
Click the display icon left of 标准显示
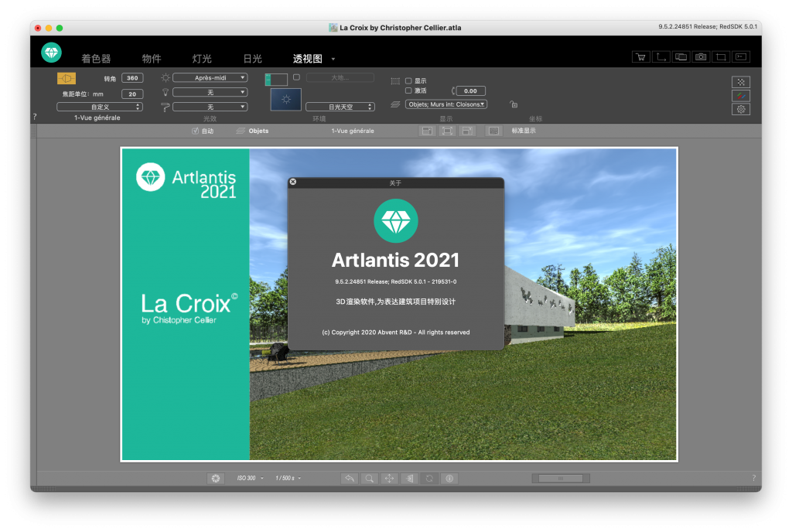(494, 131)
